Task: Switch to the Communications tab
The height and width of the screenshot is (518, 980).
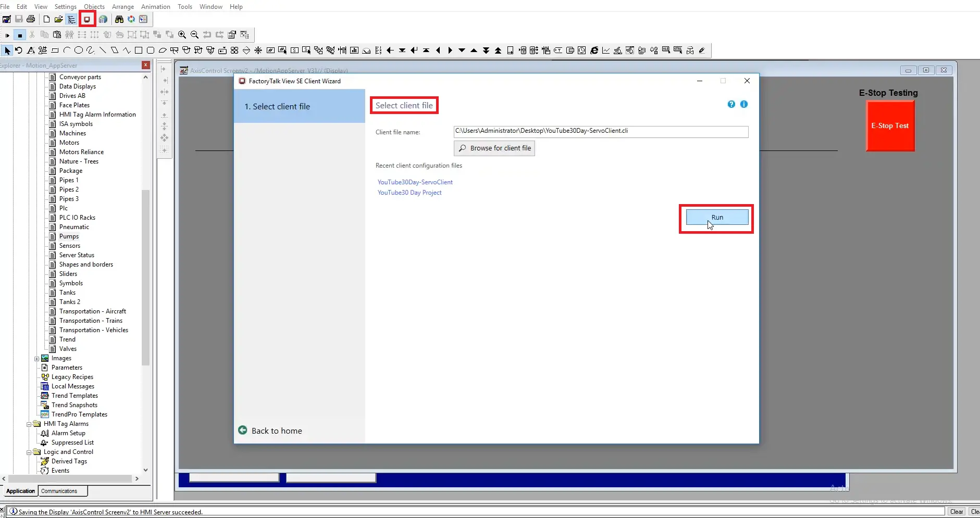Action: [x=59, y=491]
